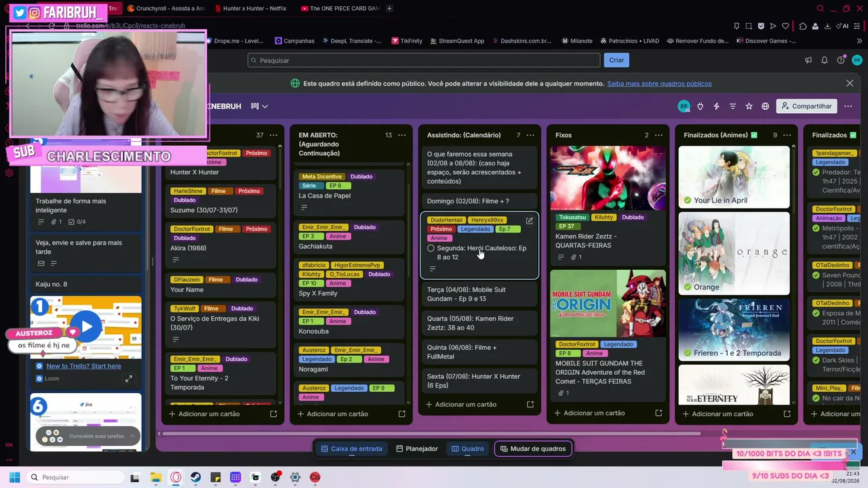
Task: Click the Compartilhar button
Action: coord(806,106)
